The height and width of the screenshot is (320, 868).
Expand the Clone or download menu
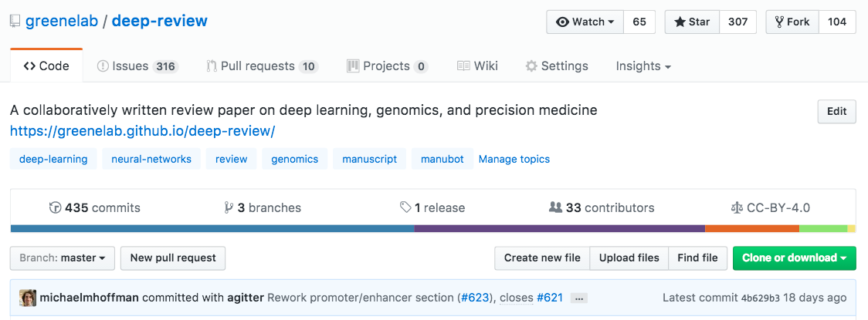[794, 258]
